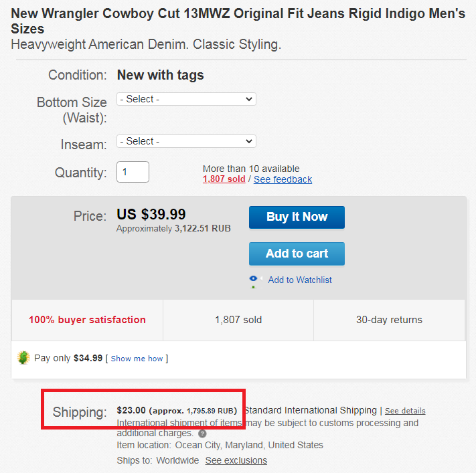Screen dimensions: 476x473
Task: Expand the Inseam select dropdown
Action: 186,141
